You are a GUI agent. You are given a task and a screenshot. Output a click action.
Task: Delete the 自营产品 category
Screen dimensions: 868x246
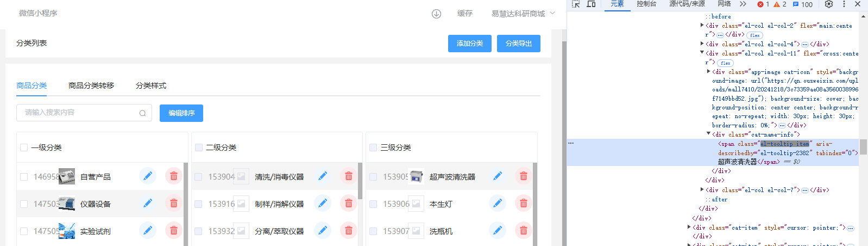[174, 176]
